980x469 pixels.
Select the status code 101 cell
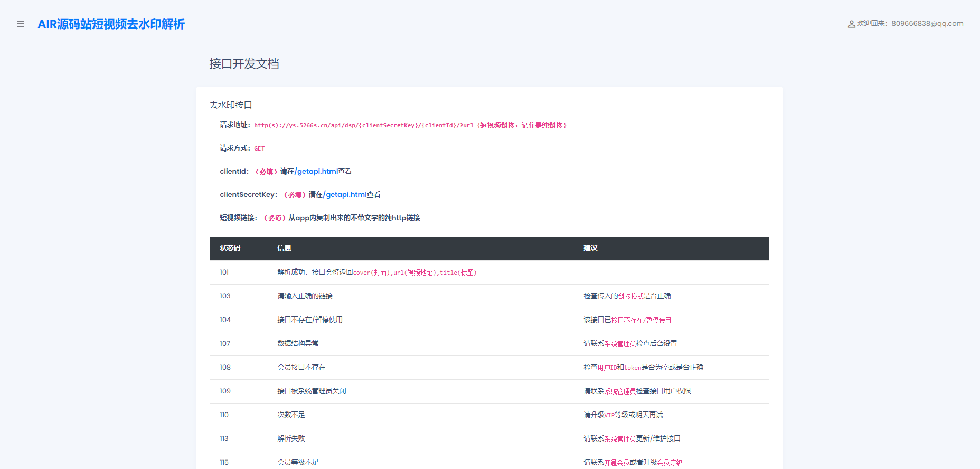click(224, 273)
